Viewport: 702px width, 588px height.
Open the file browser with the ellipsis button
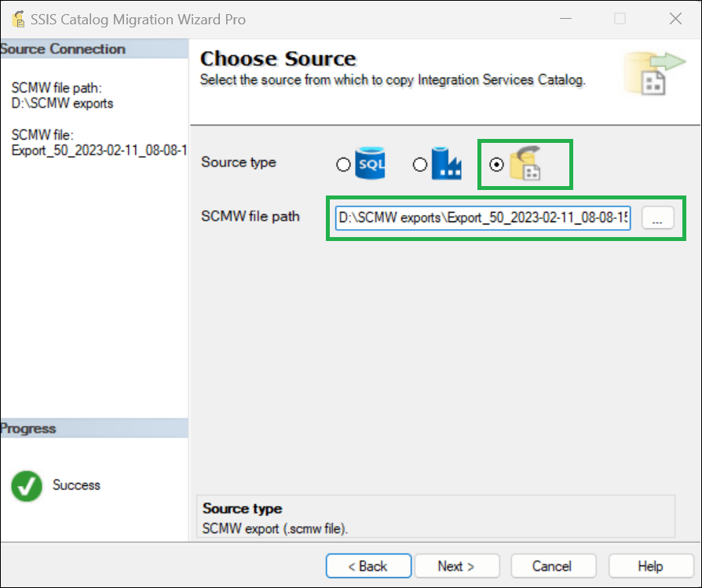(657, 218)
